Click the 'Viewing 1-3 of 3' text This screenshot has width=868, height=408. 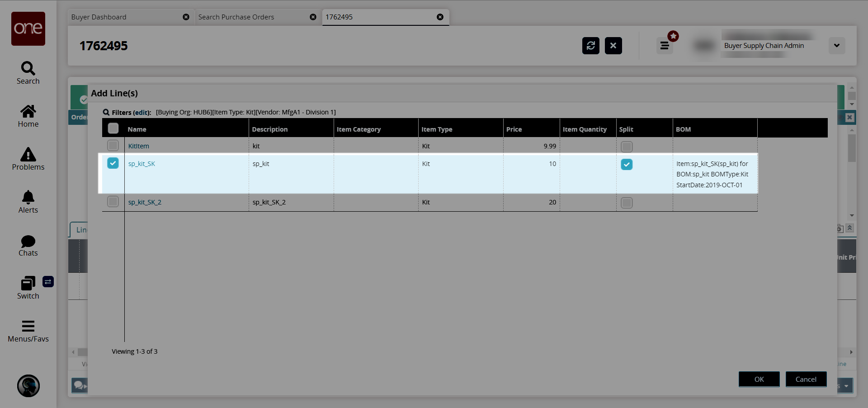(x=135, y=351)
